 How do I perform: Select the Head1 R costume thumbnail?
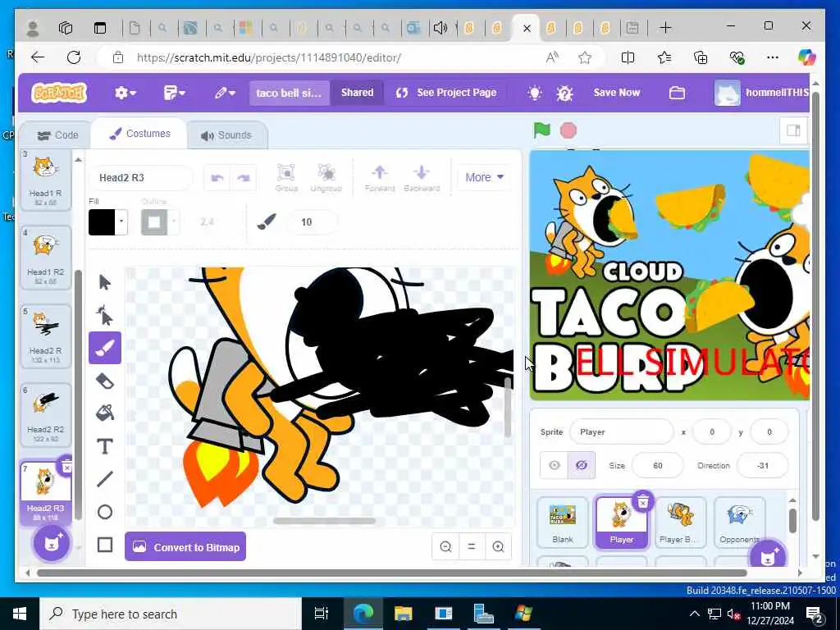(x=46, y=180)
